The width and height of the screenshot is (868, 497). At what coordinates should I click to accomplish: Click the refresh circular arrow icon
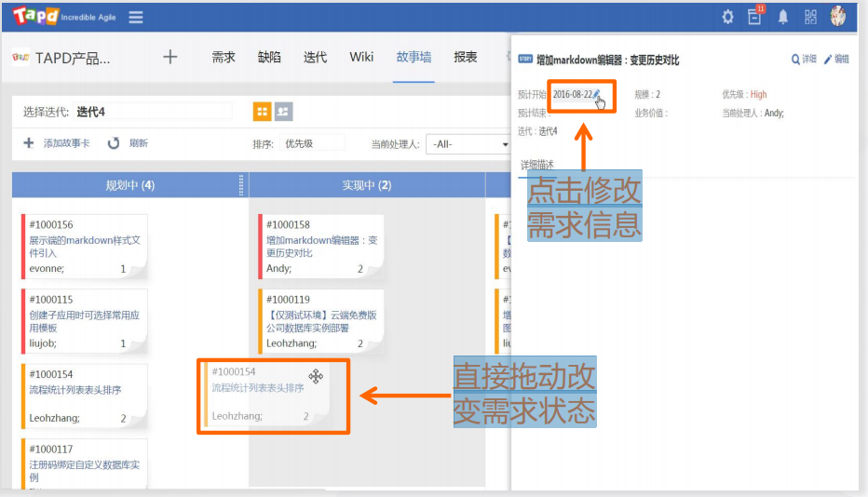pyautogui.click(x=114, y=143)
